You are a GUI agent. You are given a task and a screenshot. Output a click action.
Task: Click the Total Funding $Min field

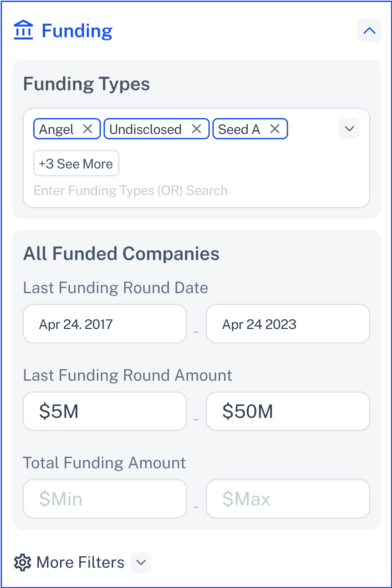point(105,499)
